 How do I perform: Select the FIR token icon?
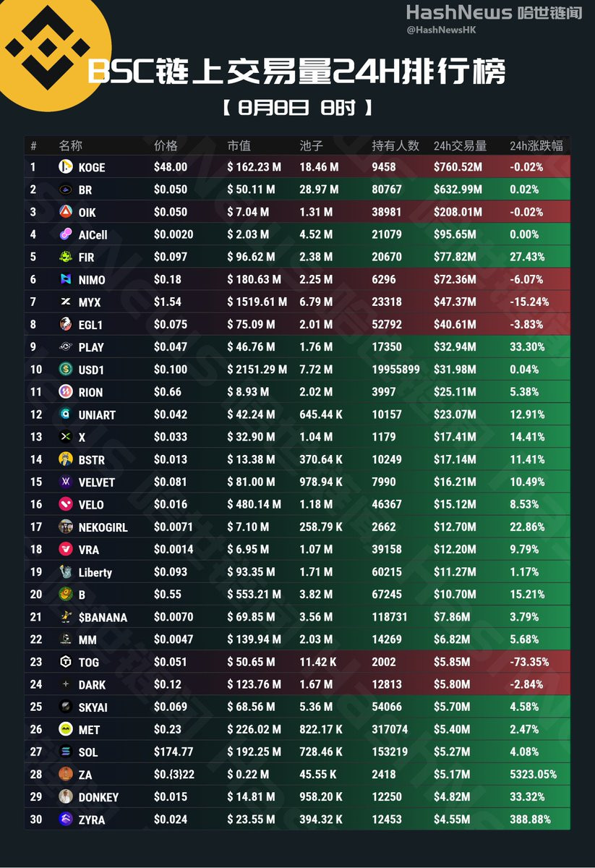(x=66, y=257)
